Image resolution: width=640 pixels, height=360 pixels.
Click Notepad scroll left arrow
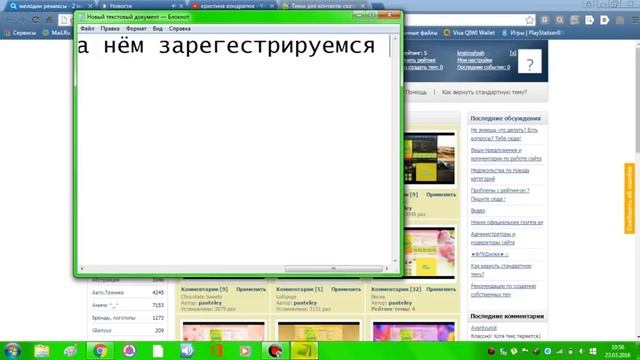(x=82, y=269)
